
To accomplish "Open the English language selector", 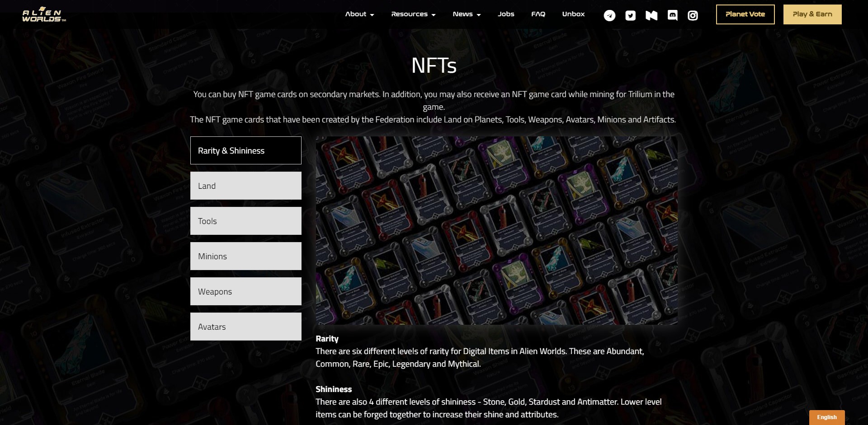I will (827, 417).
